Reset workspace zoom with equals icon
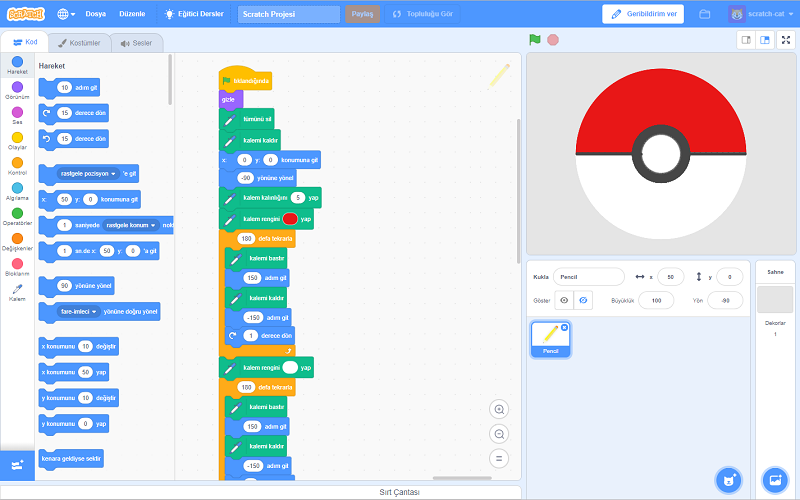The height and width of the screenshot is (500, 800). click(x=499, y=459)
